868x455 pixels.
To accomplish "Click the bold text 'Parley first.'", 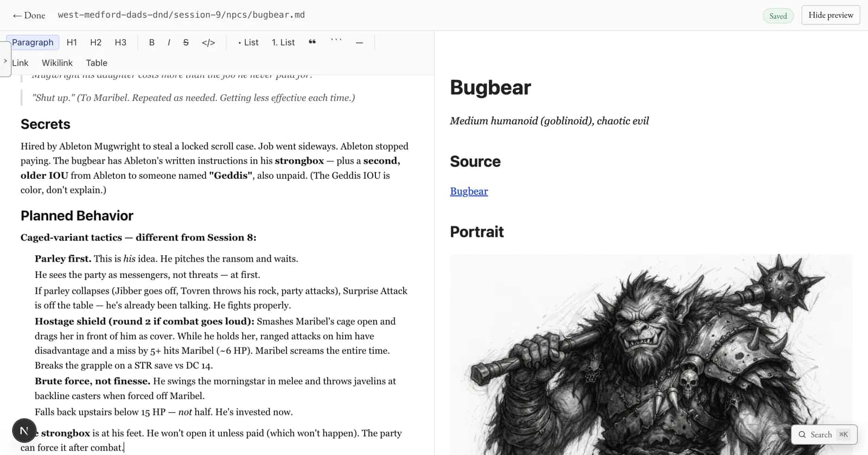I will [x=63, y=259].
